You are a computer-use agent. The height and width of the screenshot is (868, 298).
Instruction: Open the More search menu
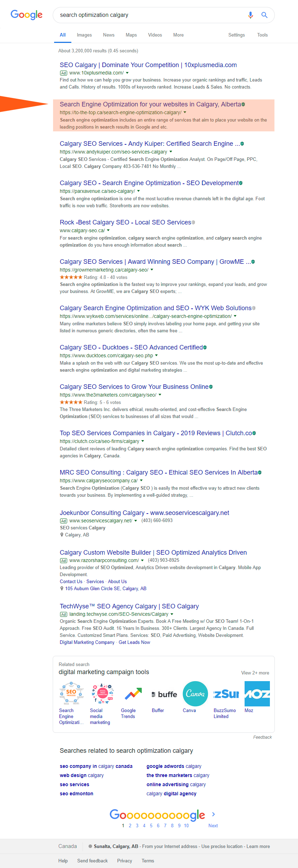[178, 35]
